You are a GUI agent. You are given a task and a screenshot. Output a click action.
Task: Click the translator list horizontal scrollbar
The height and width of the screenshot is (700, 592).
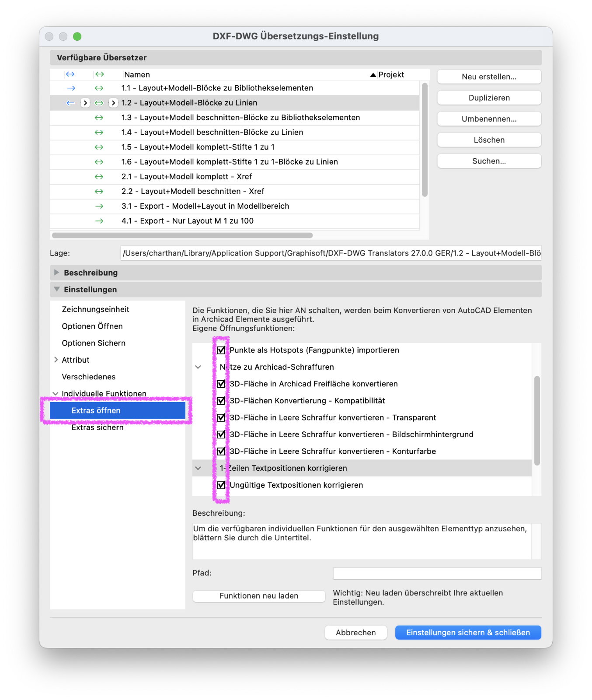tap(182, 235)
